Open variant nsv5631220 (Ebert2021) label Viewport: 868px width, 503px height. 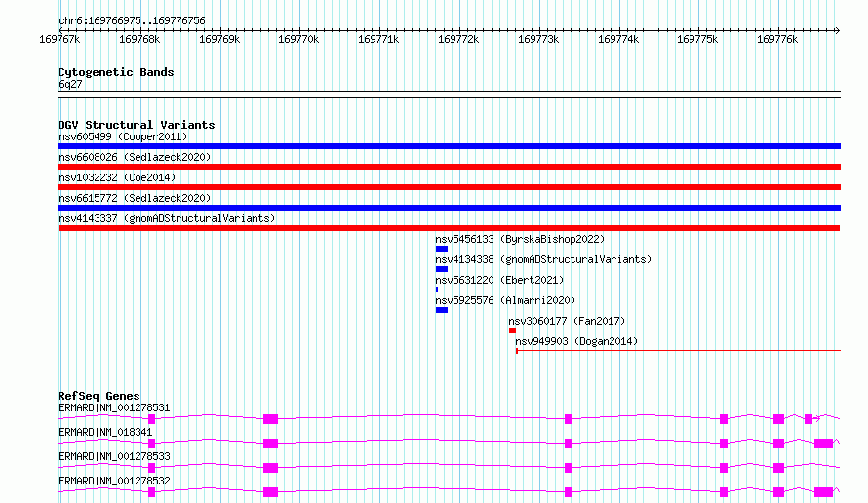click(499, 280)
